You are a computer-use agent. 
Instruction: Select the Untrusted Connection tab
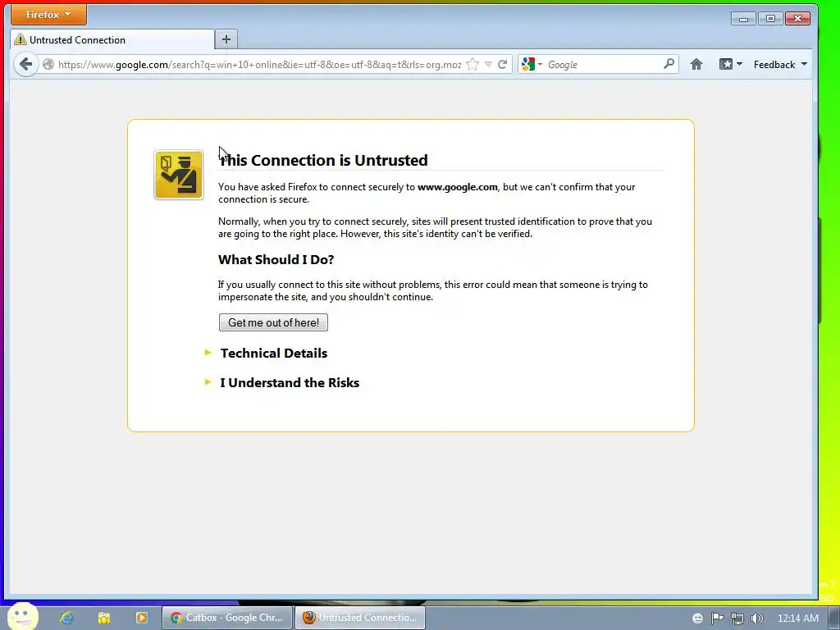112,39
